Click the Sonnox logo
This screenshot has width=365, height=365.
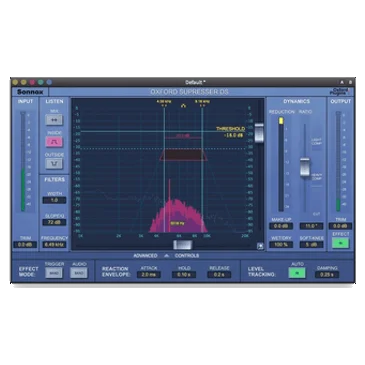pos(30,92)
